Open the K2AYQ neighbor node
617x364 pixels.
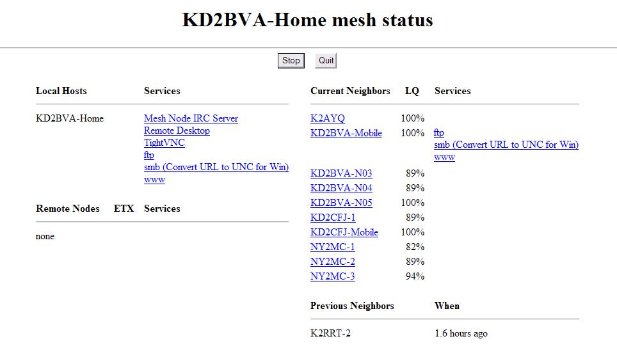click(x=328, y=118)
